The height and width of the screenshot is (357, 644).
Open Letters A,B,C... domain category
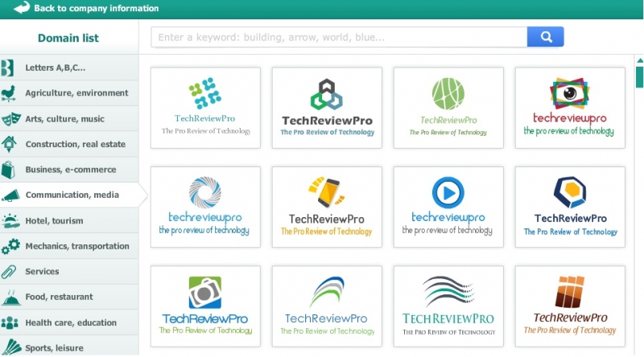pos(55,68)
